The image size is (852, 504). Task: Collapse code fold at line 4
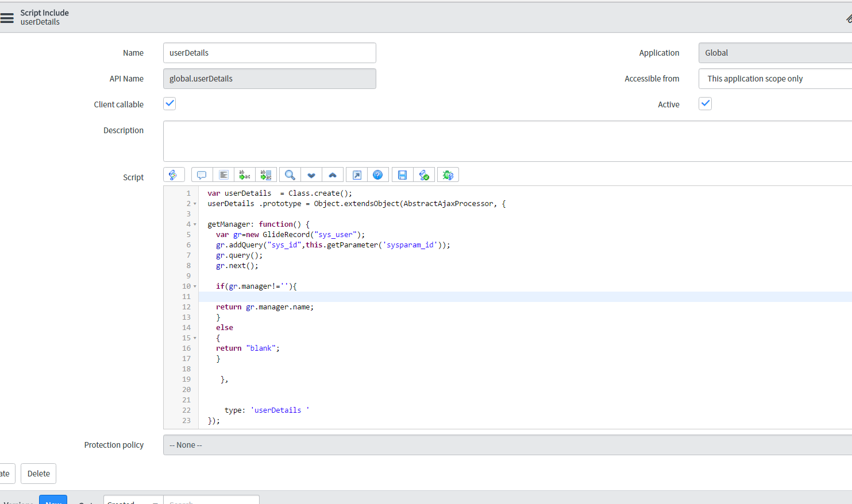(195, 224)
